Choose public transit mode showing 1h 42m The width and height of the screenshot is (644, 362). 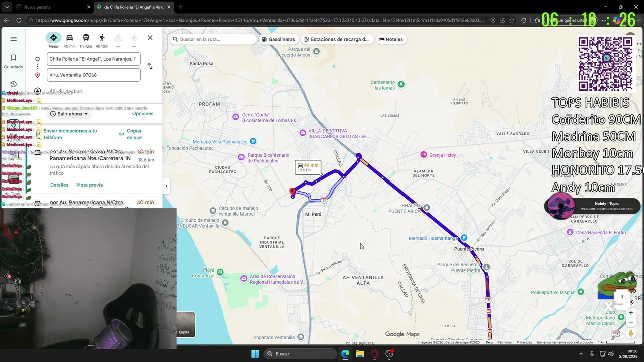86,40
